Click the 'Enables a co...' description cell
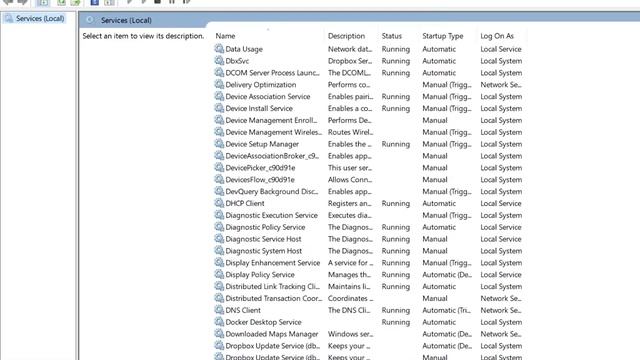The width and height of the screenshot is (640, 360). point(350,108)
